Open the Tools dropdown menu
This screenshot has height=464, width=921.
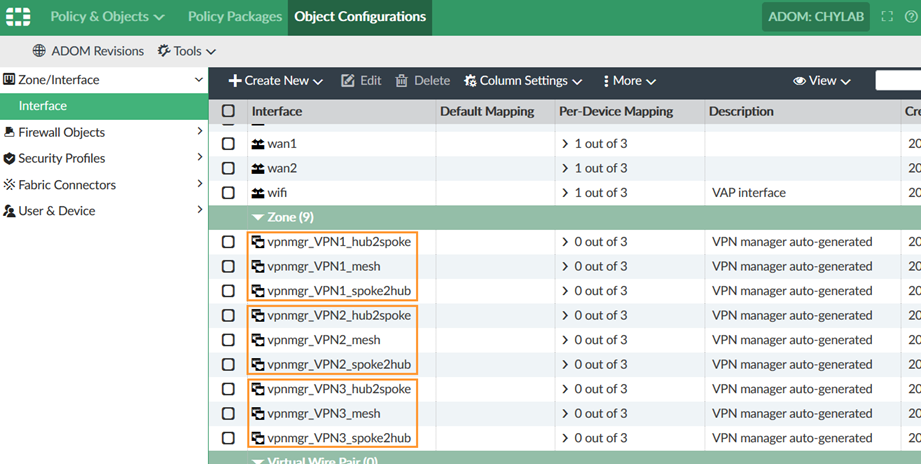(x=187, y=51)
